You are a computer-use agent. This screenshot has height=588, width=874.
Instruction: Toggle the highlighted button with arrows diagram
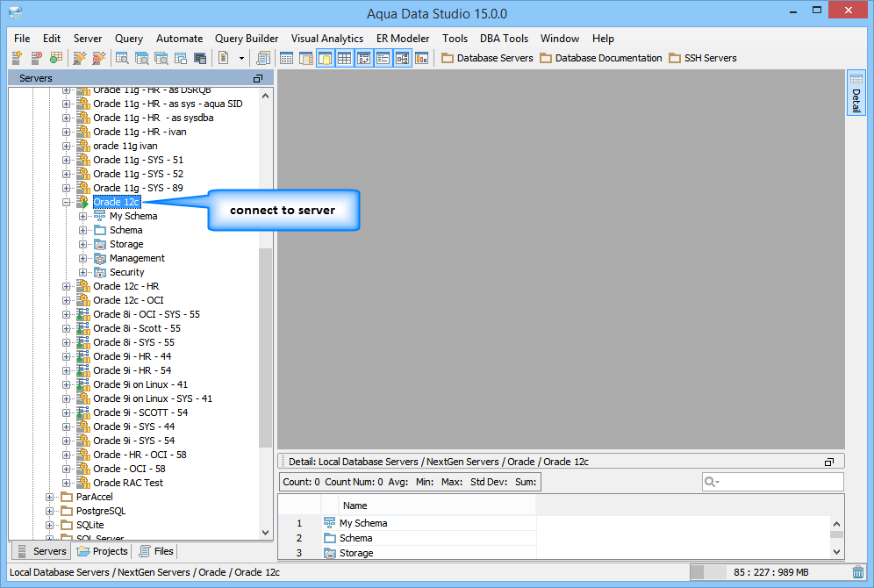click(x=363, y=57)
